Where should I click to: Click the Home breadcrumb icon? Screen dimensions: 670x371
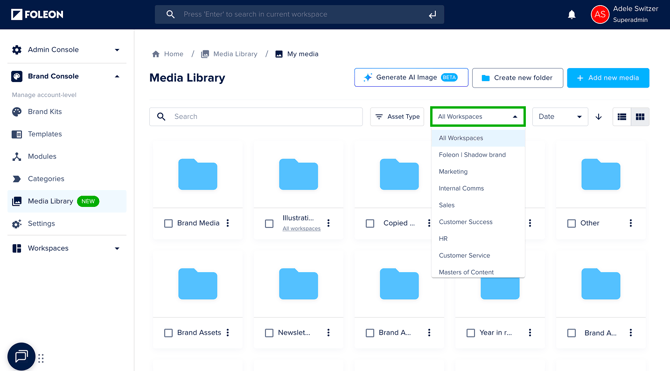point(156,54)
